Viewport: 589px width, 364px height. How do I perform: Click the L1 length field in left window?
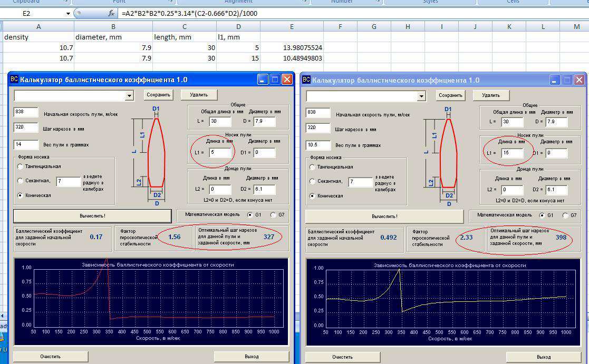220,153
